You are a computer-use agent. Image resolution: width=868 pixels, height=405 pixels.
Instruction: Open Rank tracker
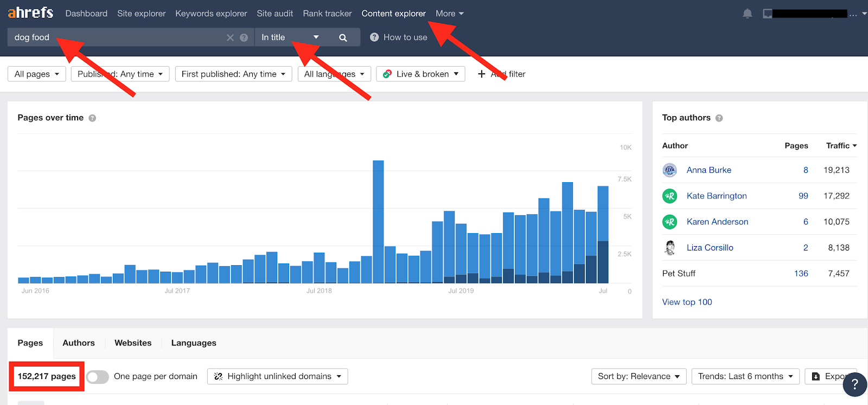(327, 14)
